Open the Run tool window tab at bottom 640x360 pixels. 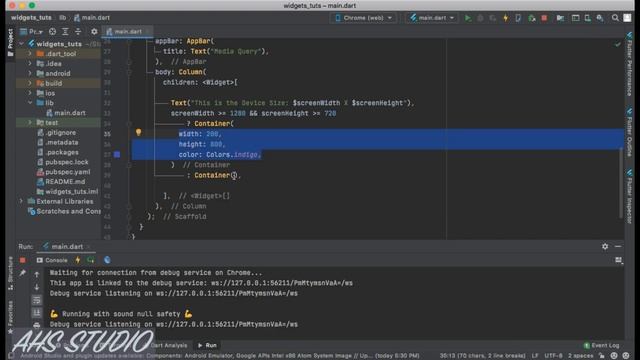pyautogui.click(x=207, y=345)
